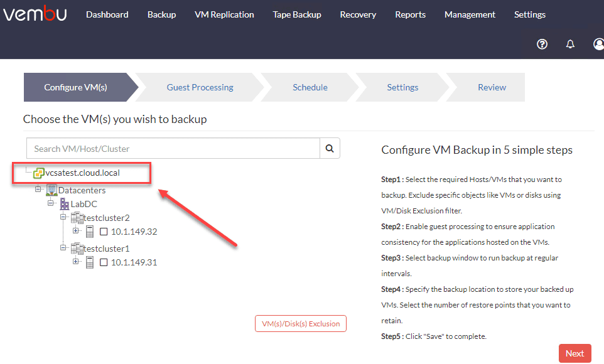Click the testcluster2 cluster icon
Screen dimensions: 604x364
click(77, 218)
